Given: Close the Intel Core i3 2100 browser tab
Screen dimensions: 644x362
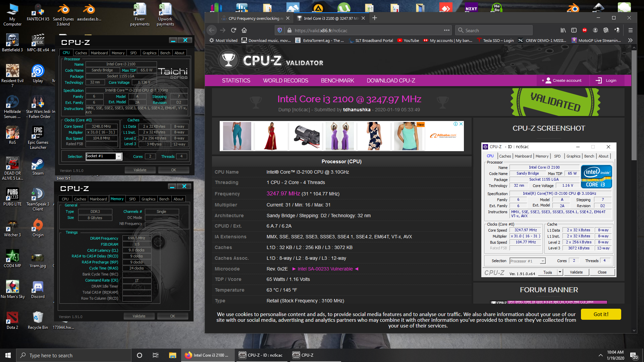Looking at the screenshot, I should coord(363,18).
